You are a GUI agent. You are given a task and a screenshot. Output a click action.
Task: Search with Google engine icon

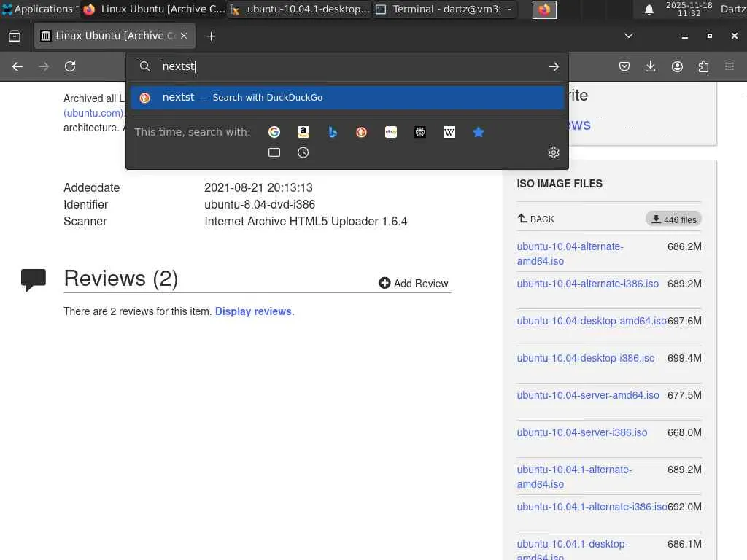tap(274, 132)
